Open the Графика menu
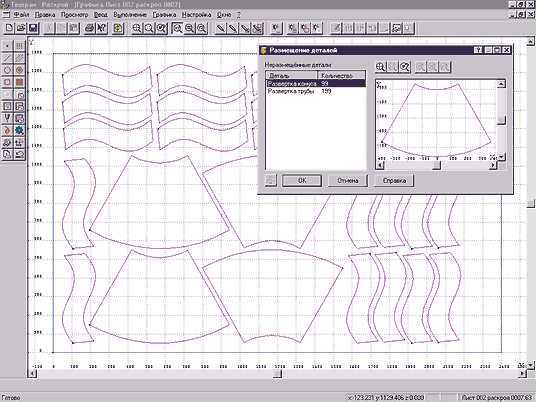Screen dimensions: 536x402 click(164, 15)
